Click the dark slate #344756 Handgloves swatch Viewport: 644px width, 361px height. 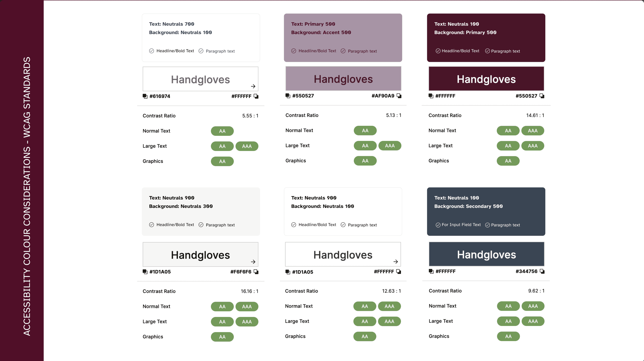pos(486,254)
